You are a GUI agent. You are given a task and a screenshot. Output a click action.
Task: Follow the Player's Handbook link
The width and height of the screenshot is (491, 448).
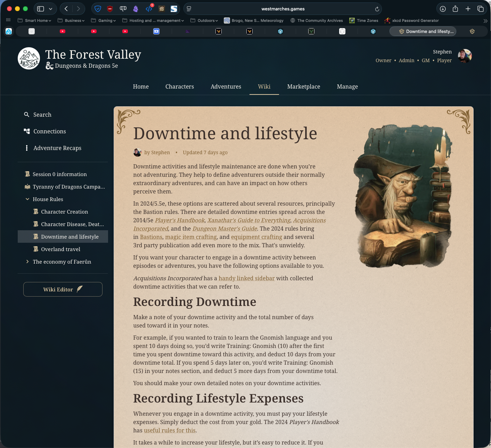coord(180,220)
